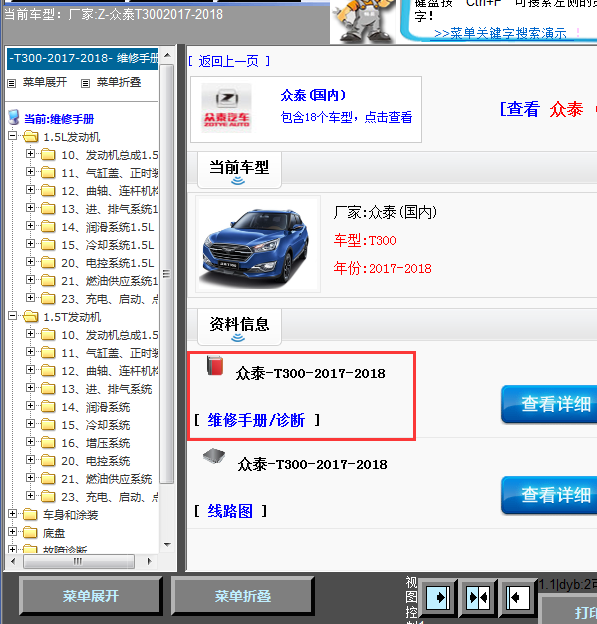This screenshot has height=624, width=597.
Task: Select 12、曲轴、连杆机构 under 1.5L发动机
Action: (109, 191)
